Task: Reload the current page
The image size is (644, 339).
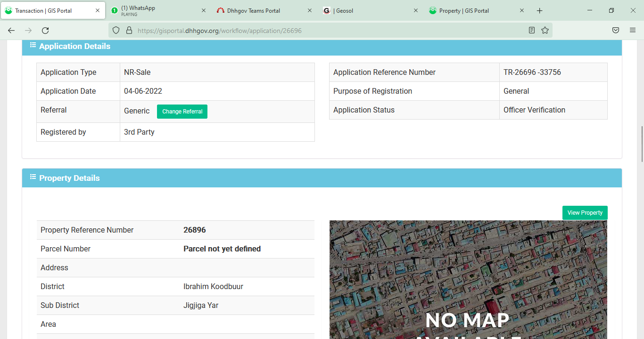Action: pos(45,30)
